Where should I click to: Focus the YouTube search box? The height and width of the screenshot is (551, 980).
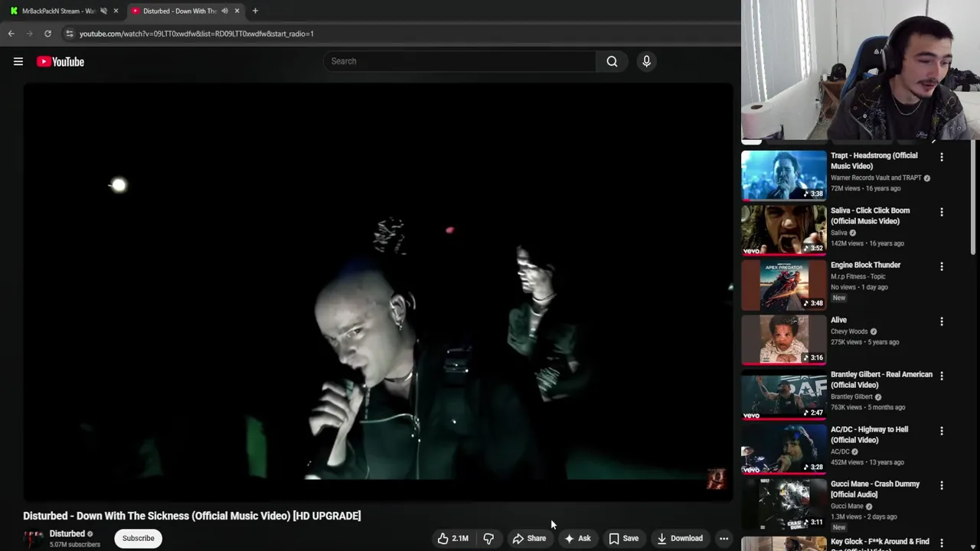[459, 61]
